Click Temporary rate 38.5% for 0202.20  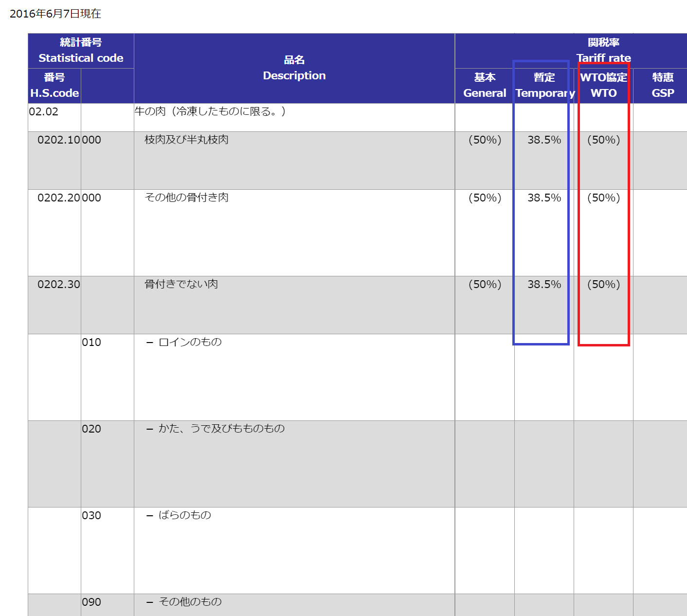pos(544,198)
